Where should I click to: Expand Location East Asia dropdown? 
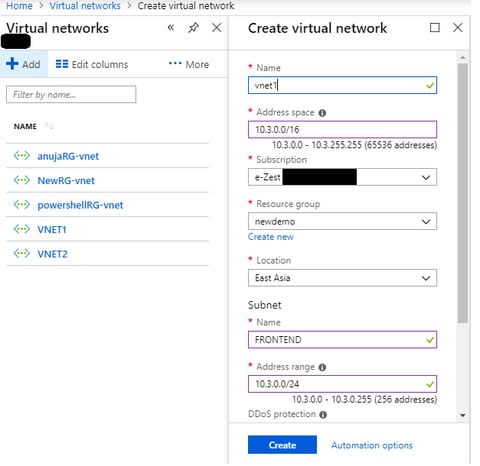[x=342, y=278]
